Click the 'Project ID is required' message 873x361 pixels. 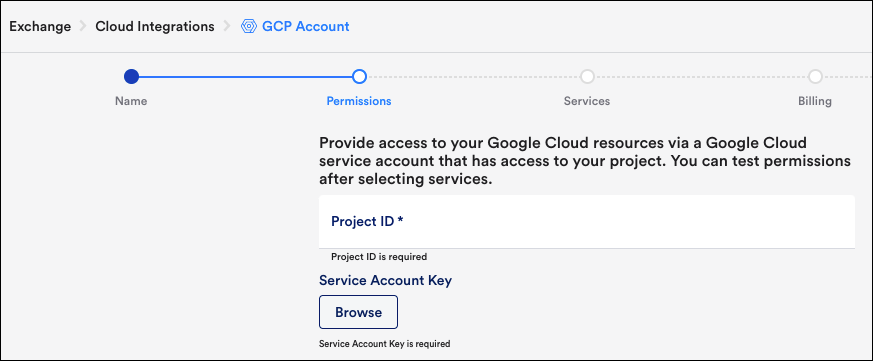pyautogui.click(x=379, y=257)
